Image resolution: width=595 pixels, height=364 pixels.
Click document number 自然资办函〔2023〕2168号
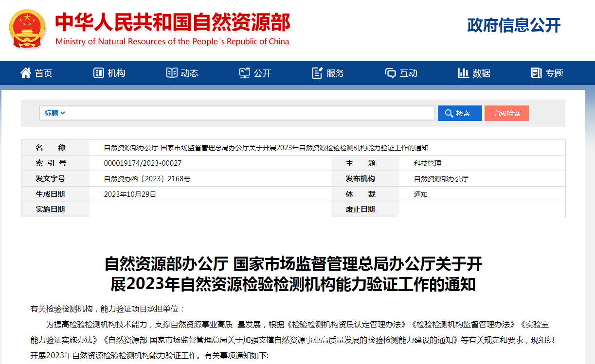click(147, 179)
